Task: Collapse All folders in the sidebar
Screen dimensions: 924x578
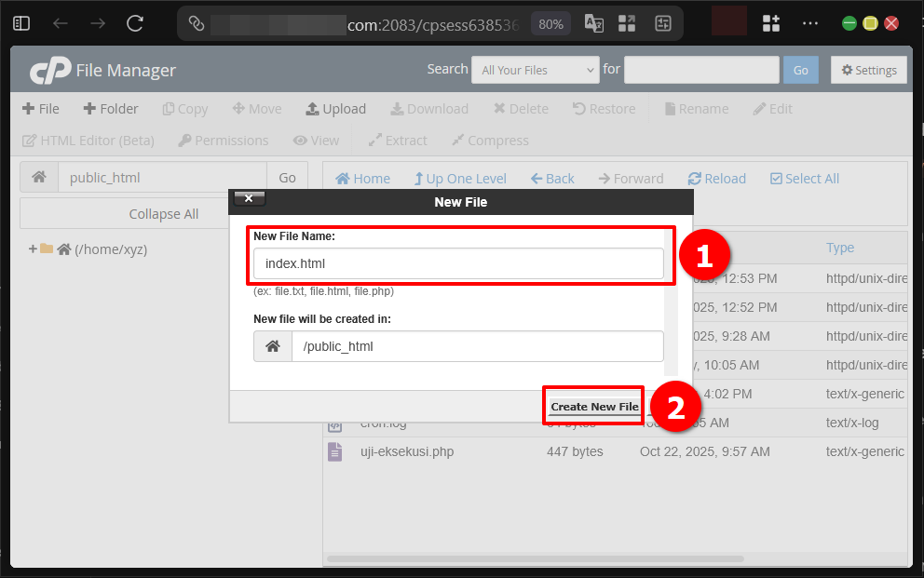Action: 163,213
